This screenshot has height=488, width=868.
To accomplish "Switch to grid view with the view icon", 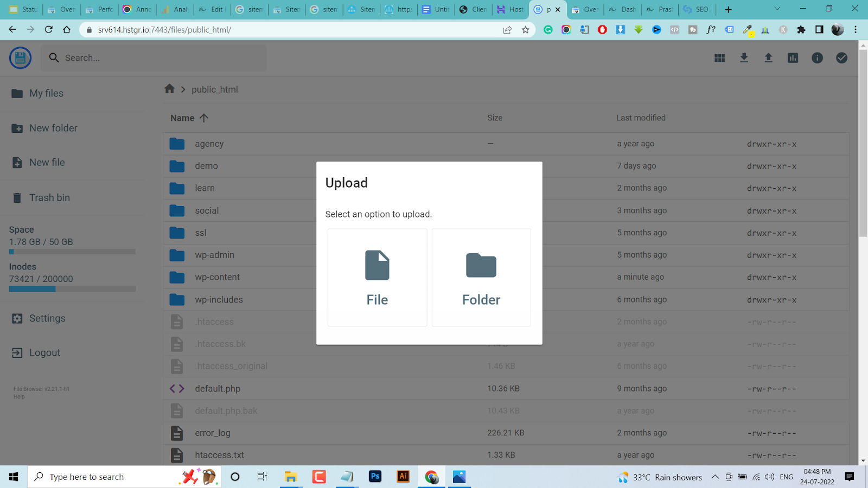I will tap(720, 58).
